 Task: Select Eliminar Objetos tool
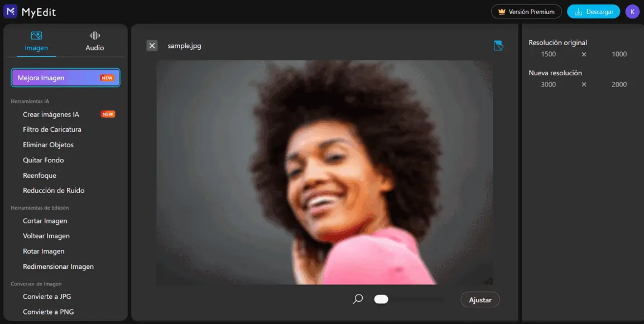point(48,145)
